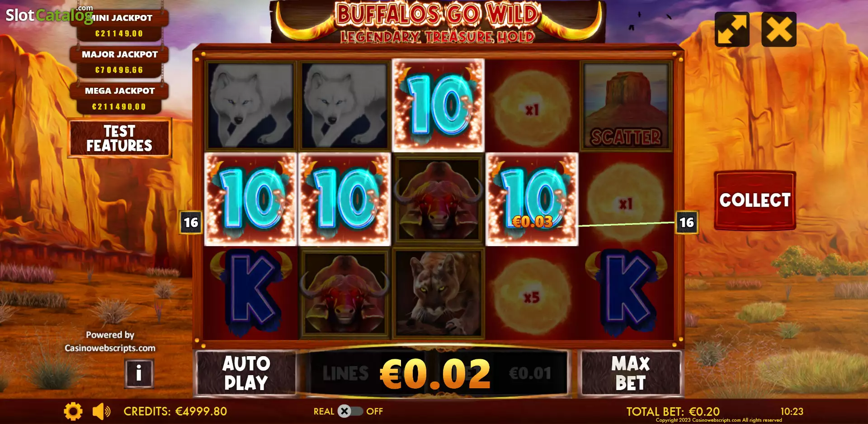Click the top-left white wolf symbol

[250, 106]
